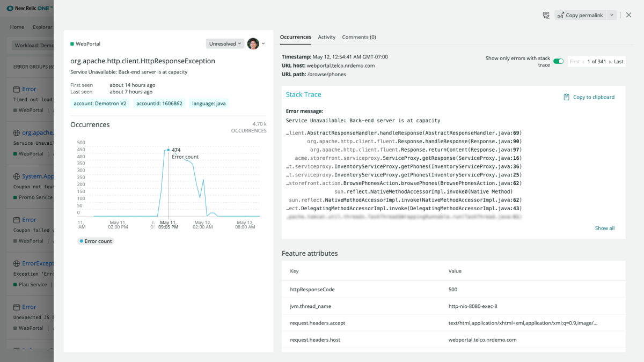Close the error details panel
The height and width of the screenshot is (362, 644).
(x=628, y=15)
